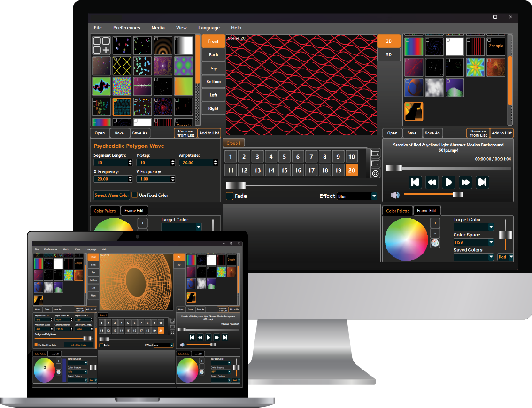Click the dice icon in the laptop's left color palette
532x408 pixels.
click(x=58, y=372)
